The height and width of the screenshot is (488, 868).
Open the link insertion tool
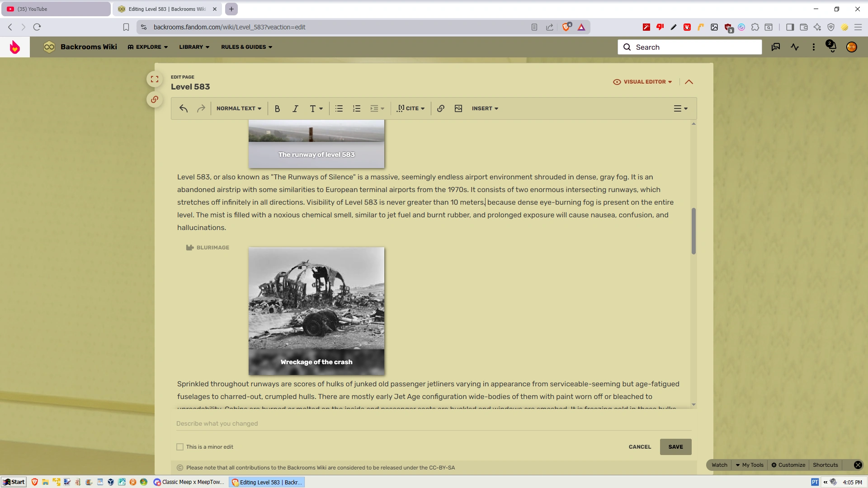point(441,108)
